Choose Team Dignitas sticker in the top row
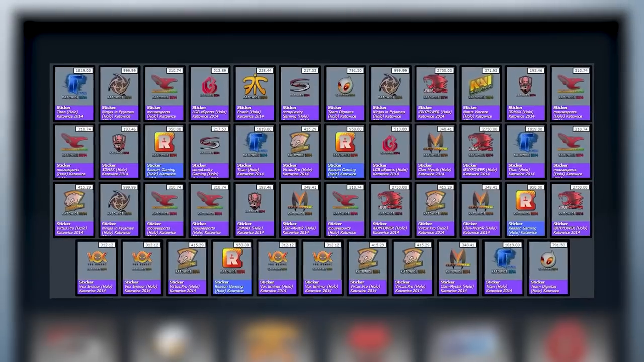644x362 pixels. click(345, 94)
